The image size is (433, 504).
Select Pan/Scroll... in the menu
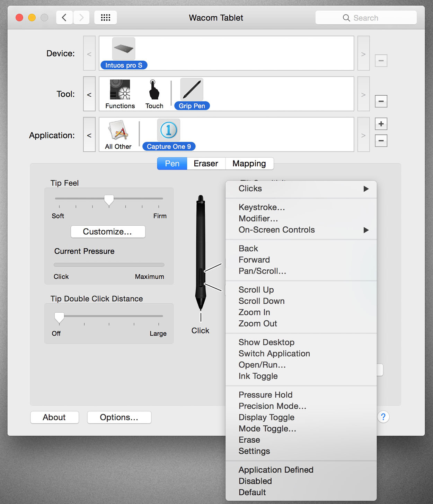click(x=301, y=271)
